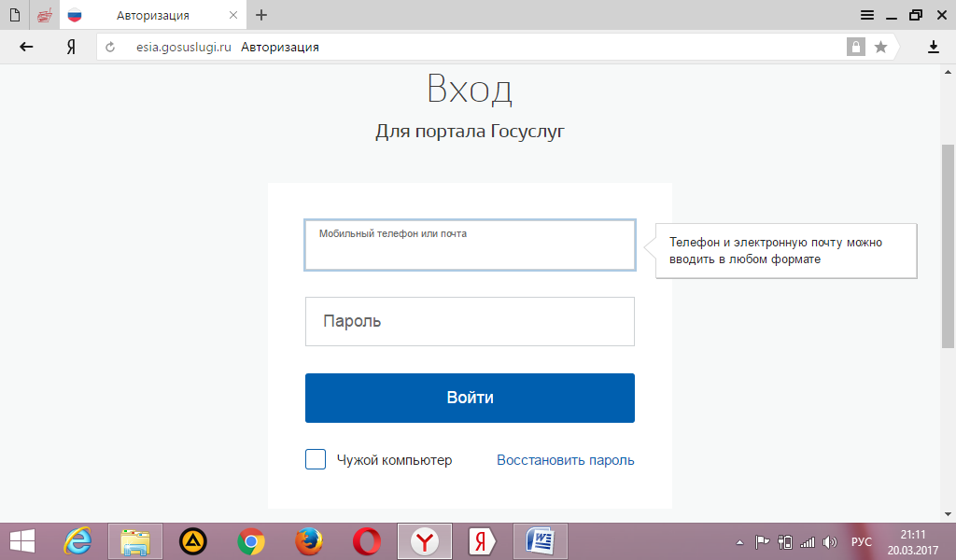The width and height of the screenshot is (956, 560).
Task: Click the padlock security icon
Action: (x=855, y=47)
